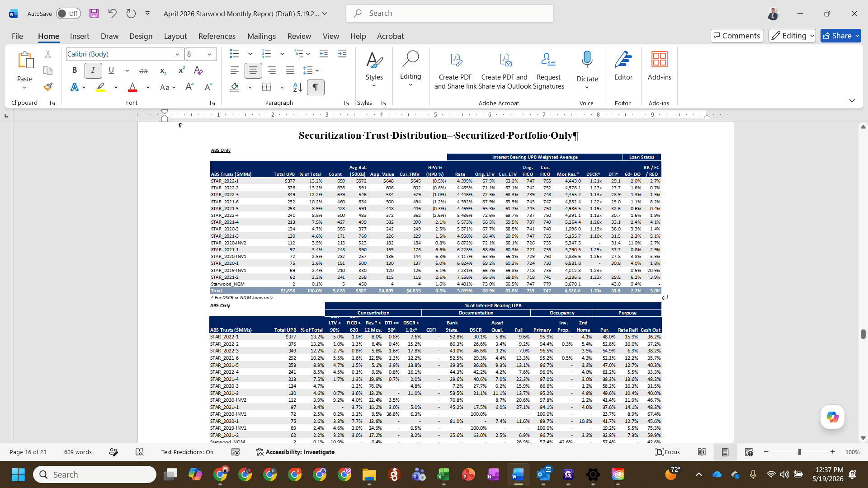
Task: Enter Focus mode from status bar
Action: point(668,452)
